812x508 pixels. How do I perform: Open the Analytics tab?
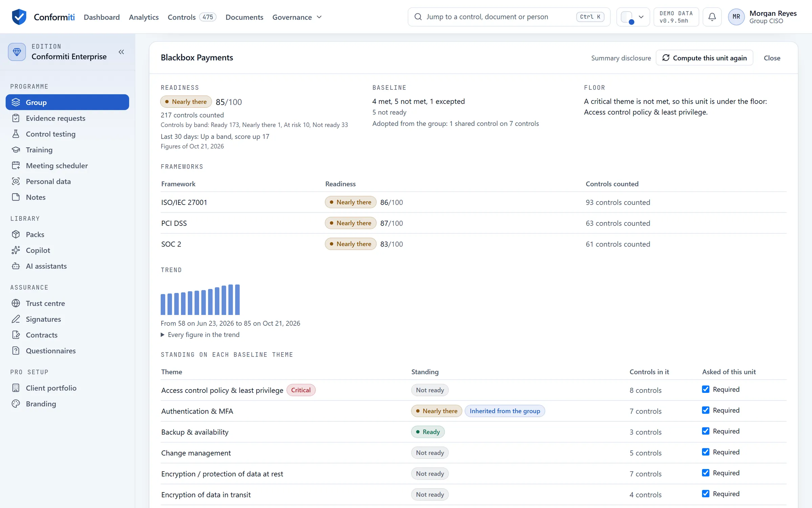click(143, 17)
